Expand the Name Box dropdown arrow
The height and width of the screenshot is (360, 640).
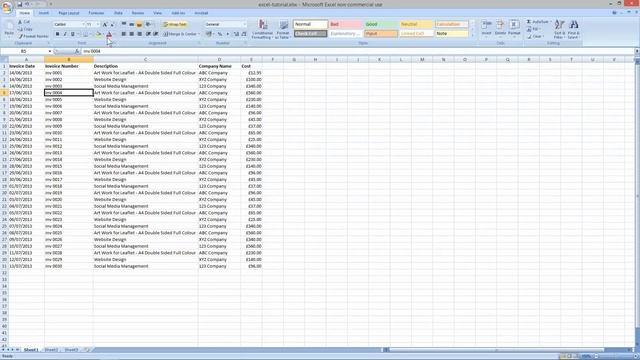pyautogui.click(x=49, y=51)
